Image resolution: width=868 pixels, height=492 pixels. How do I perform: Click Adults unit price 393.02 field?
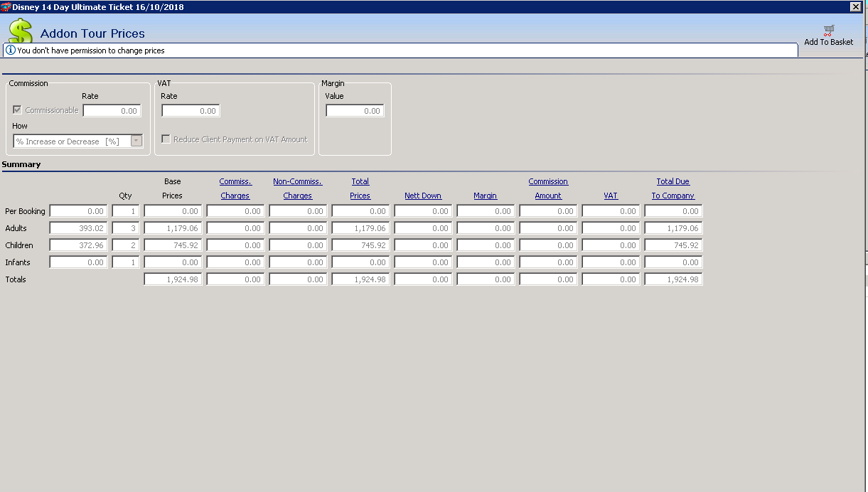click(x=79, y=228)
